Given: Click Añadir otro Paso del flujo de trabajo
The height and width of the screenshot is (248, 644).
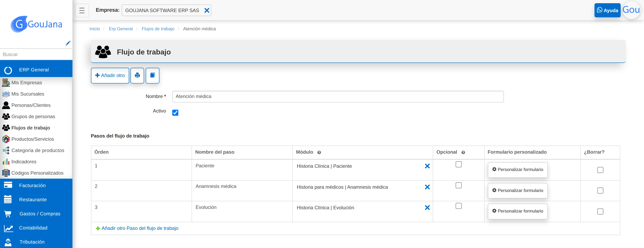Looking at the screenshot, I should [137, 228].
